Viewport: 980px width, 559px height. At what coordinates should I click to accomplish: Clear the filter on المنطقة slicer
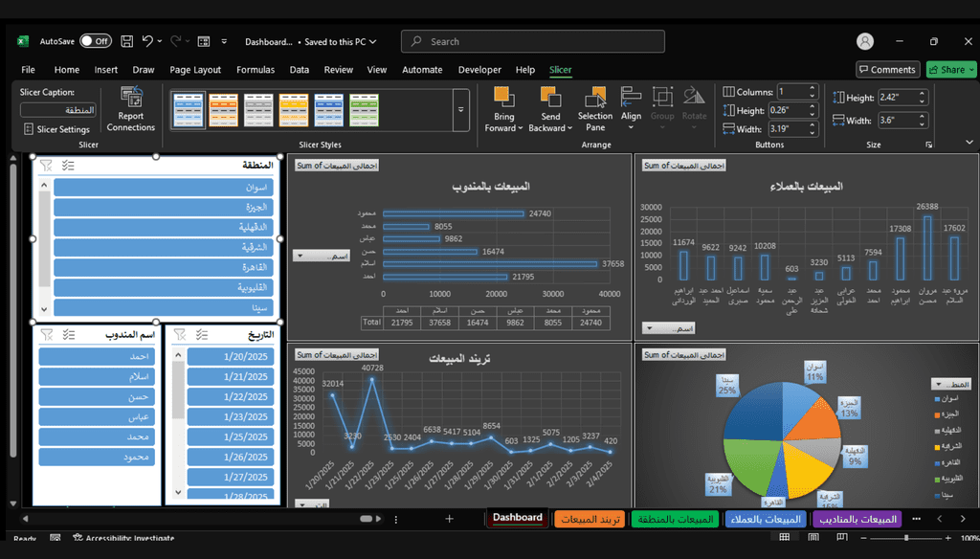pyautogui.click(x=46, y=165)
